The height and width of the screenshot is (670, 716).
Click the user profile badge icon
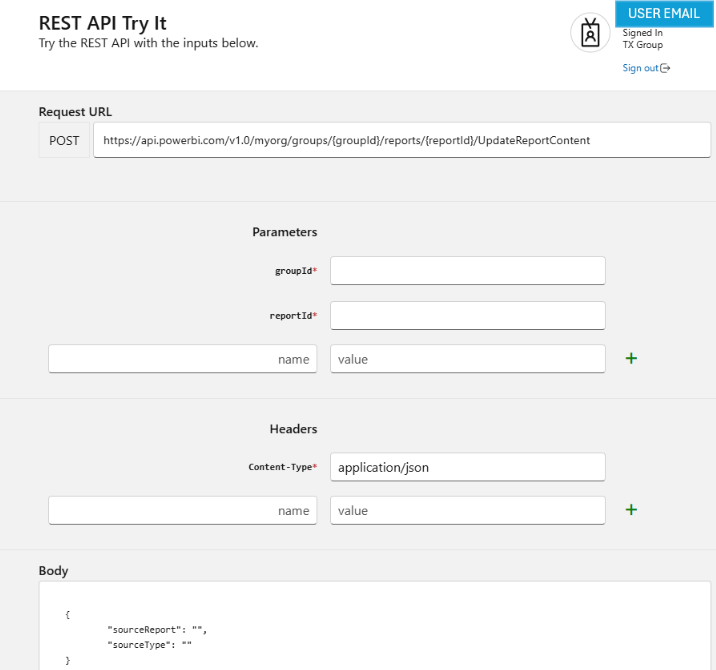(590, 33)
